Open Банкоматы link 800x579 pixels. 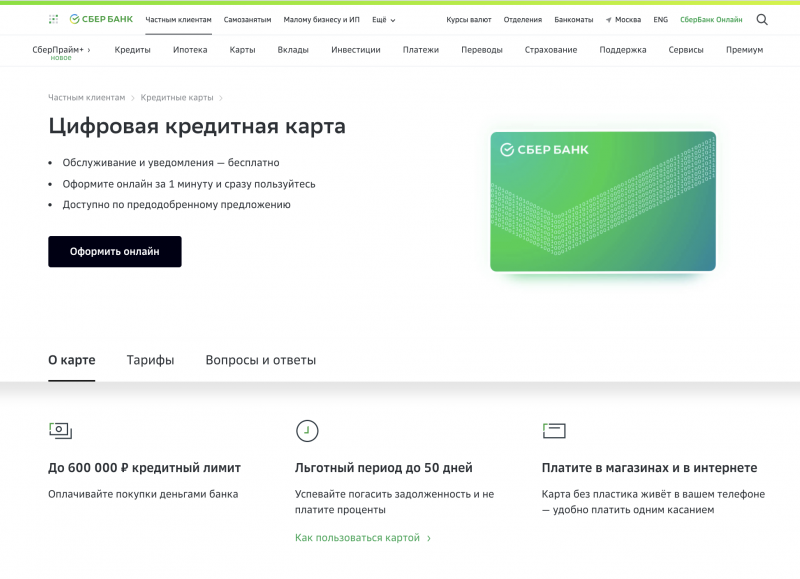tap(574, 20)
